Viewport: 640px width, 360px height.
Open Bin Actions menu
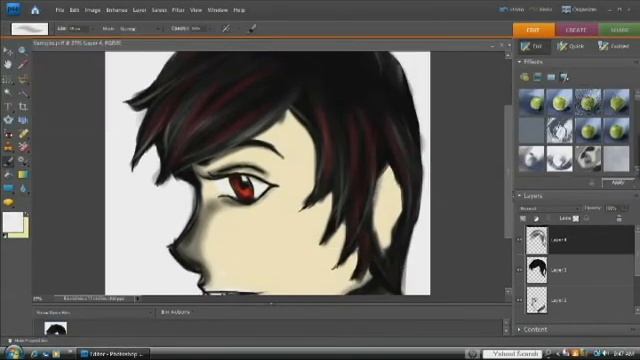(x=176, y=312)
